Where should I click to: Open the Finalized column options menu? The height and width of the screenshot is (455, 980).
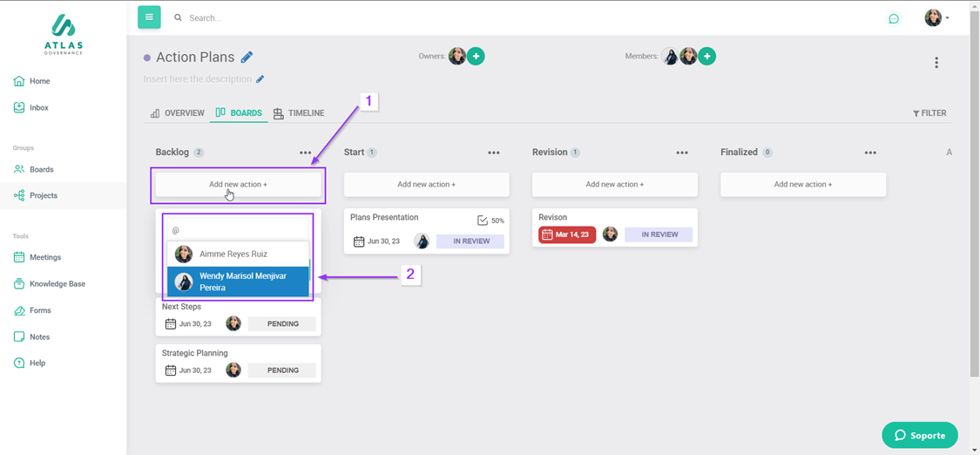click(870, 153)
